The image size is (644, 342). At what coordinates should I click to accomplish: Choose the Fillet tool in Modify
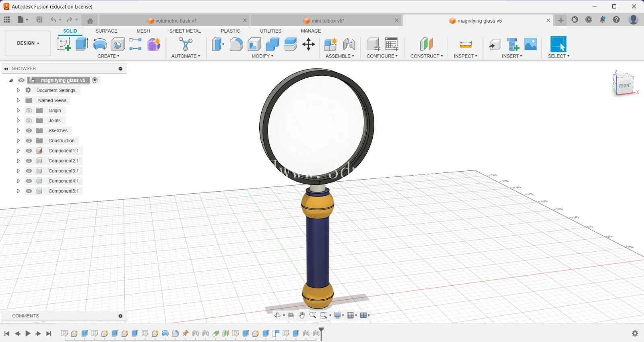point(236,44)
